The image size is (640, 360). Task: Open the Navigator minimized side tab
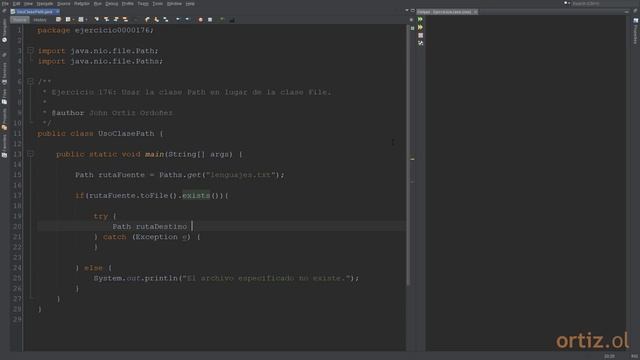[4, 31]
